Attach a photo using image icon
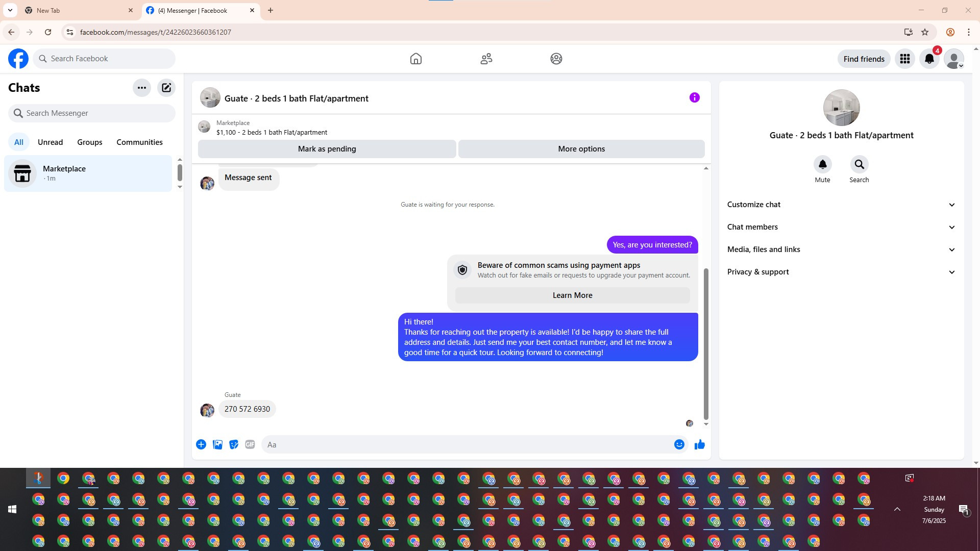 click(x=217, y=444)
